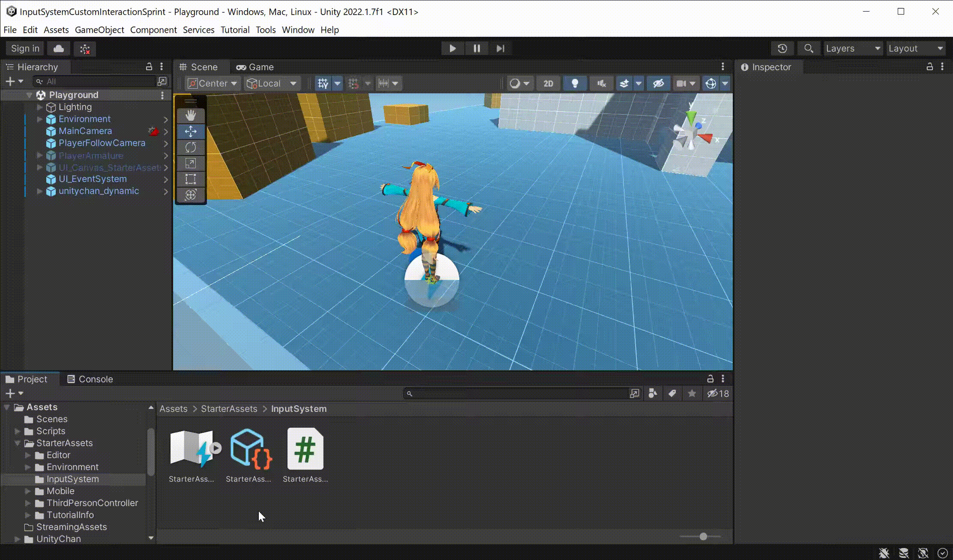Open the shading mode dropdown

coord(520,83)
